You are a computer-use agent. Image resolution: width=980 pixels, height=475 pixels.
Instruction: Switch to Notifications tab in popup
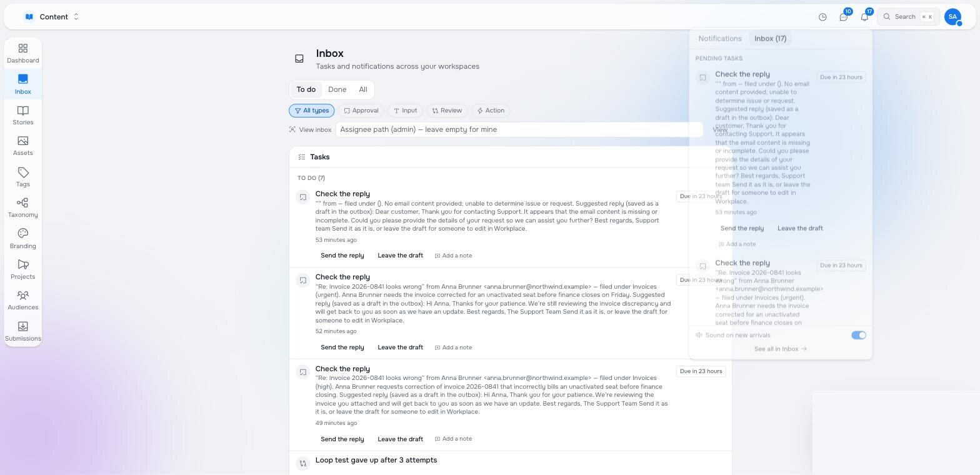point(720,39)
